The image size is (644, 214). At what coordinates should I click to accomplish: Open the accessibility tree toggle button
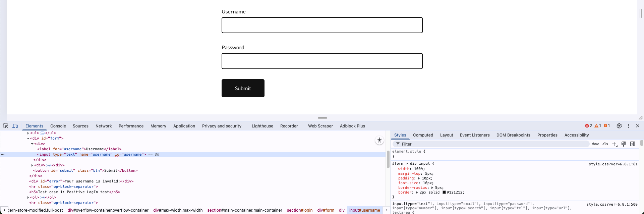pos(379,141)
